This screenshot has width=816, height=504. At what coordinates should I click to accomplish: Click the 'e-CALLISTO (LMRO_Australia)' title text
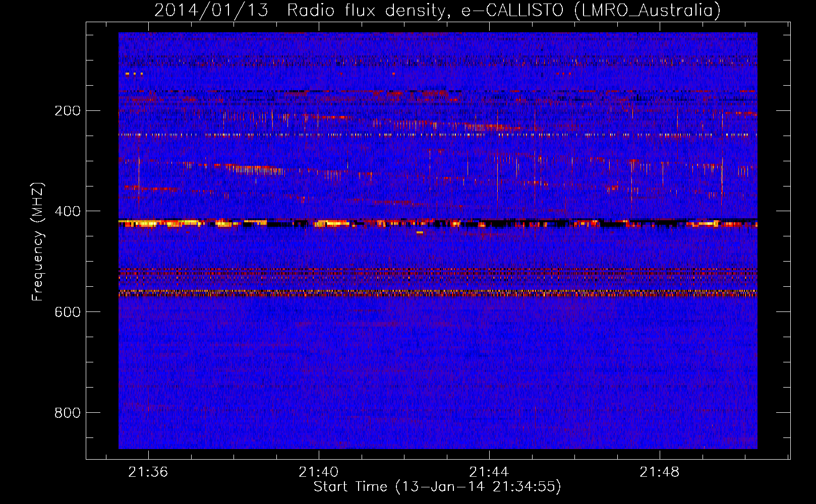591,10
